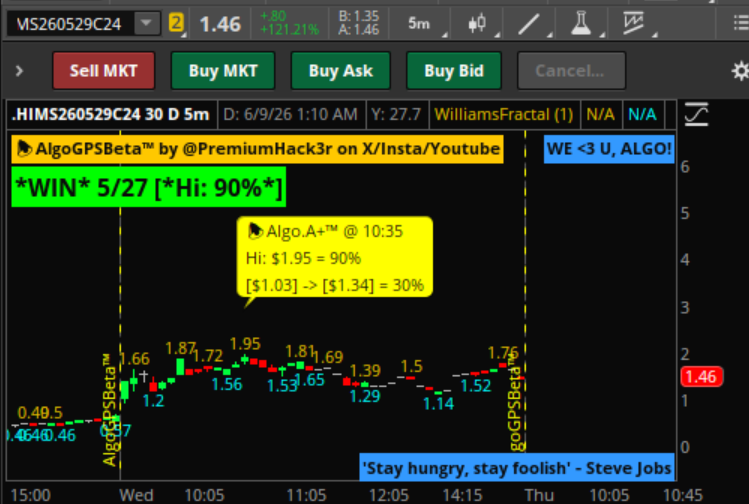Image resolution: width=749 pixels, height=504 pixels.
Task: Click the 1.95 high fractal label
Action: pyautogui.click(x=245, y=344)
